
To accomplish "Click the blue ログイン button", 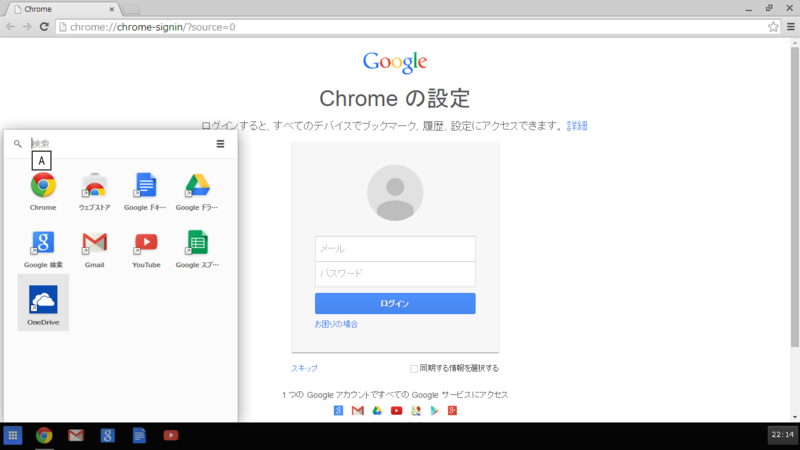I will tap(395, 303).
